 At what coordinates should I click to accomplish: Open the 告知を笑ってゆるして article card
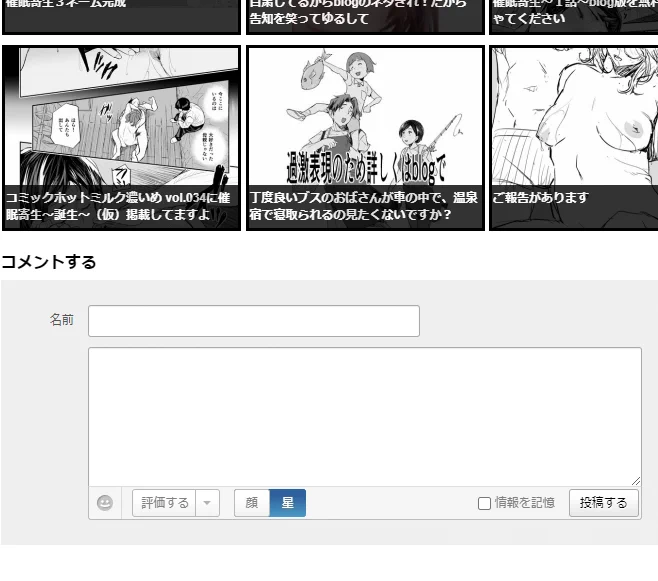pos(365,17)
